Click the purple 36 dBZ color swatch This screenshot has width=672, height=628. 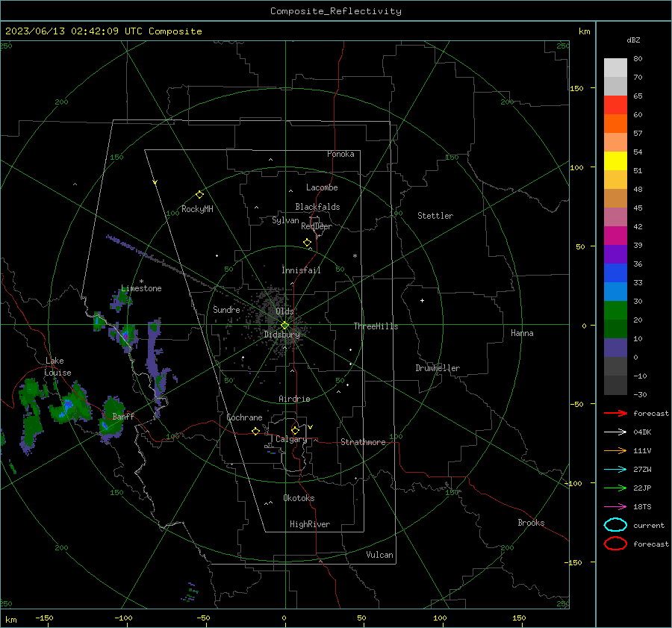(x=615, y=254)
